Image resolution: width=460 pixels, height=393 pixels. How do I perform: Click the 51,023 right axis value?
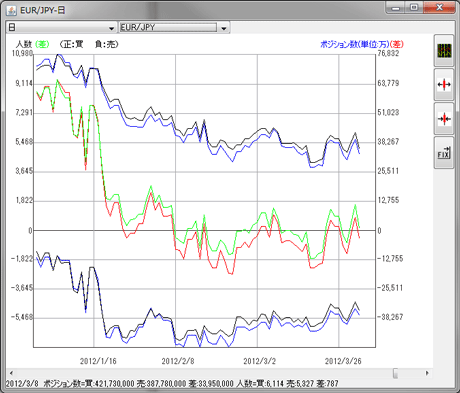[x=388, y=113]
